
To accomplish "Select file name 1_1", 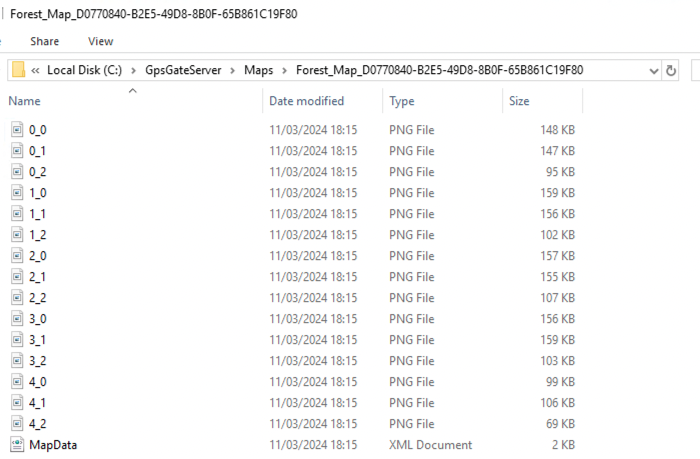I will [38, 214].
